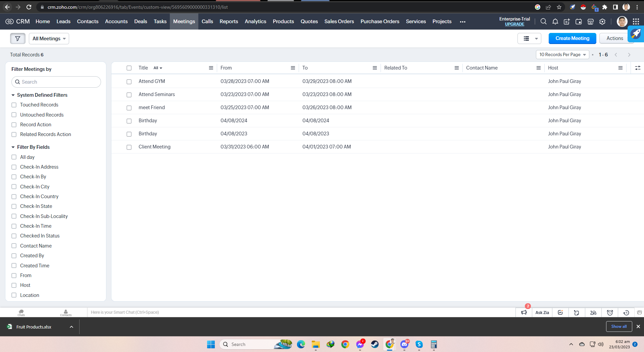Open the From column menu icon
Screen dimensions: 644x352
(x=293, y=68)
